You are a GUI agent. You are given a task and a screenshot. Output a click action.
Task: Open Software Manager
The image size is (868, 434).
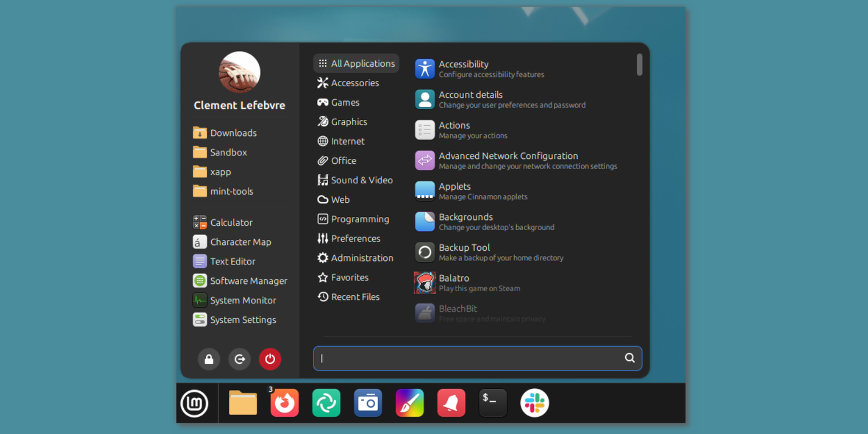click(x=248, y=280)
